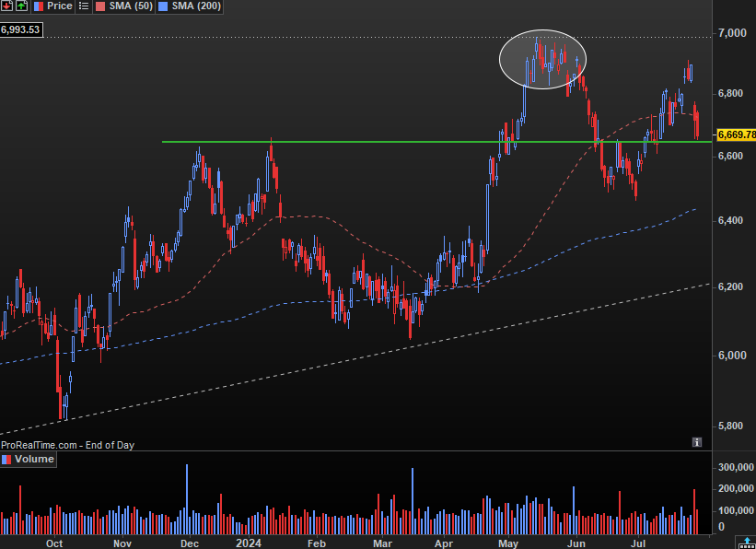Screen dimensions: 756x549
Task: Click the 7,000 price axis label
Action: (732, 33)
